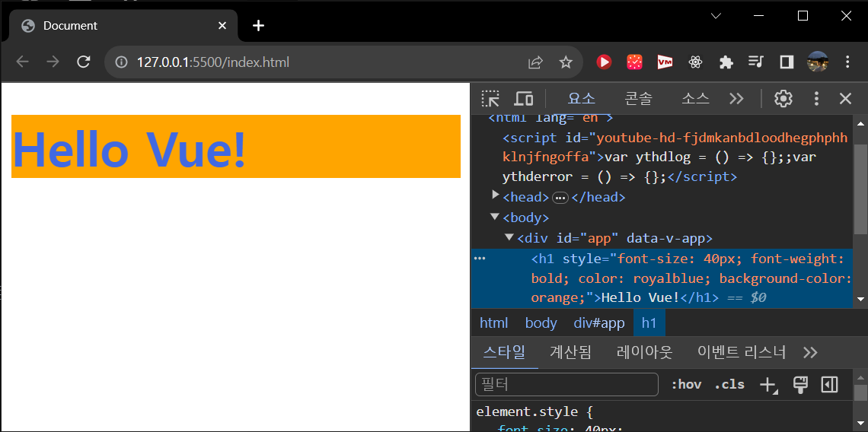The height and width of the screenshot is (432, 868).
Task: Toggle the browser side panel
Action: 787,62
